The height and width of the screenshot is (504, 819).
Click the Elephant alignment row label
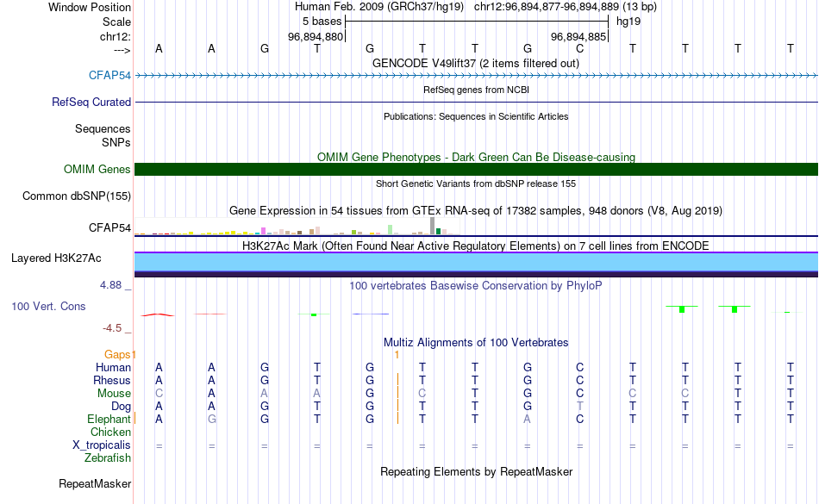pos(109,419)
